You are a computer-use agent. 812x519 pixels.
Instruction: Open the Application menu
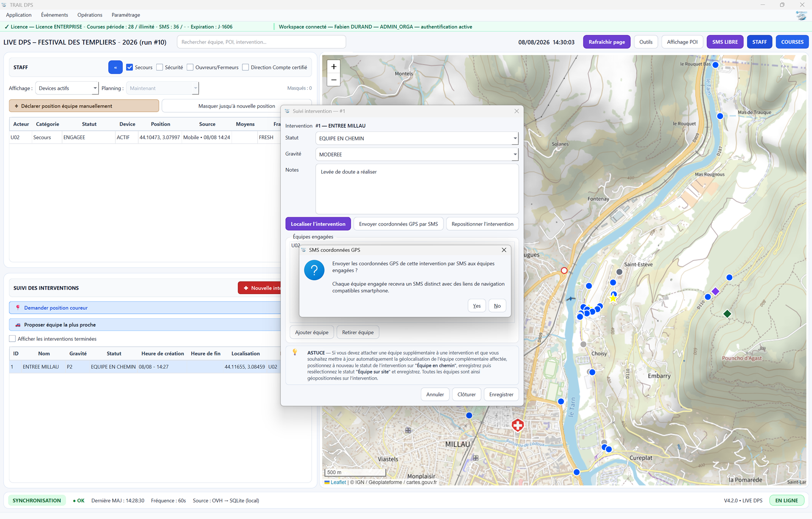point(19,15)
